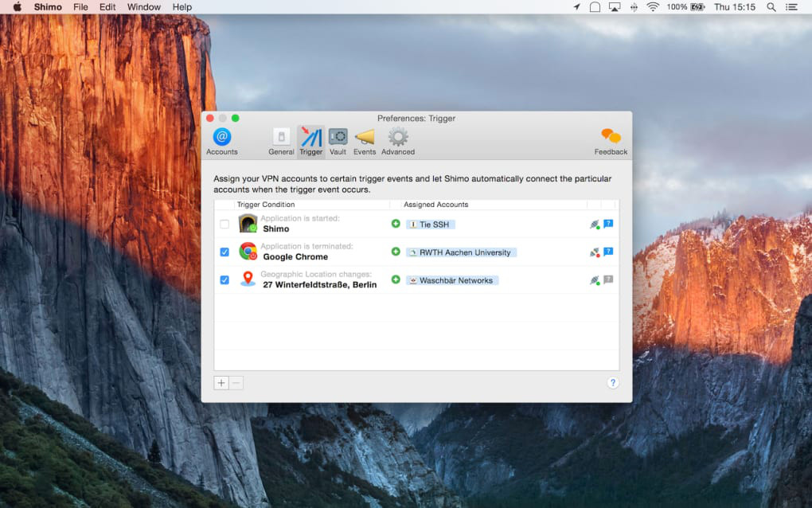The width and height of the screenshot is (812, 508).
Task: Click notification flag icon in Waschbär Networks row
Action: (608, 279)
